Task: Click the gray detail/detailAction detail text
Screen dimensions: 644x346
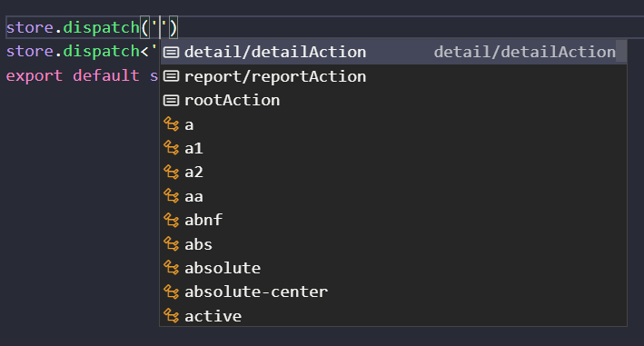Action: 524,52
